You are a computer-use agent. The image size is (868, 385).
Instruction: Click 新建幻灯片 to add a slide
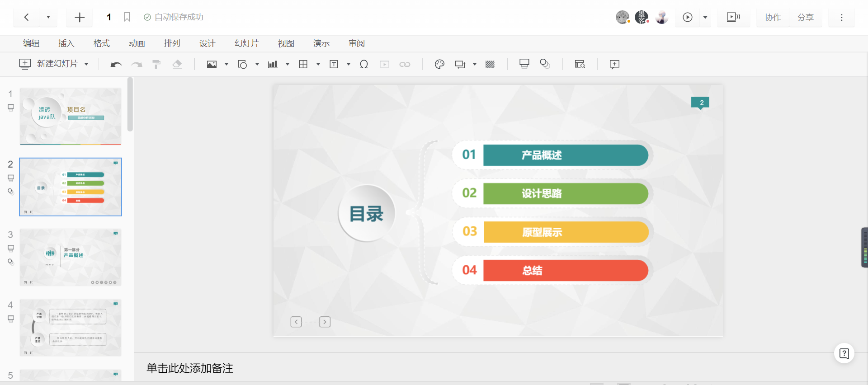click(48, 64)
